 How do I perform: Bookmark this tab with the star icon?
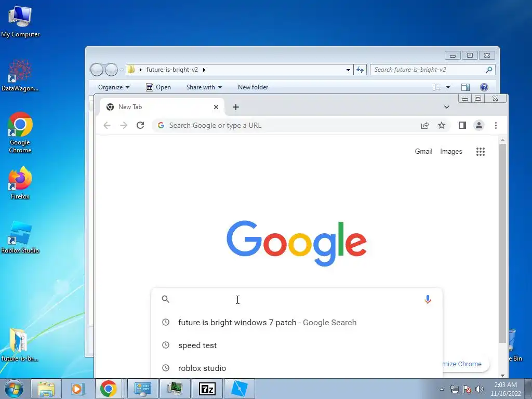tap(442, 126)
